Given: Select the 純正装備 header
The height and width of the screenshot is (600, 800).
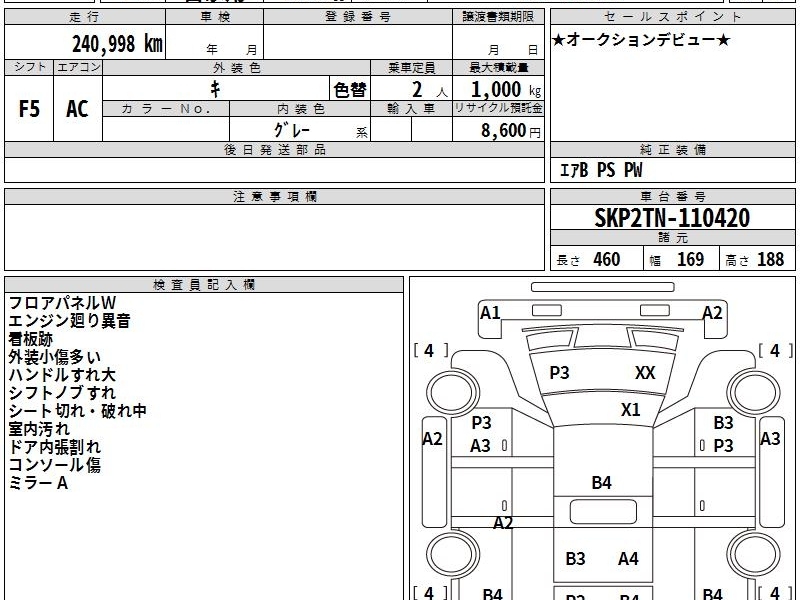Looking at the screenshot, I should (673, 149).
